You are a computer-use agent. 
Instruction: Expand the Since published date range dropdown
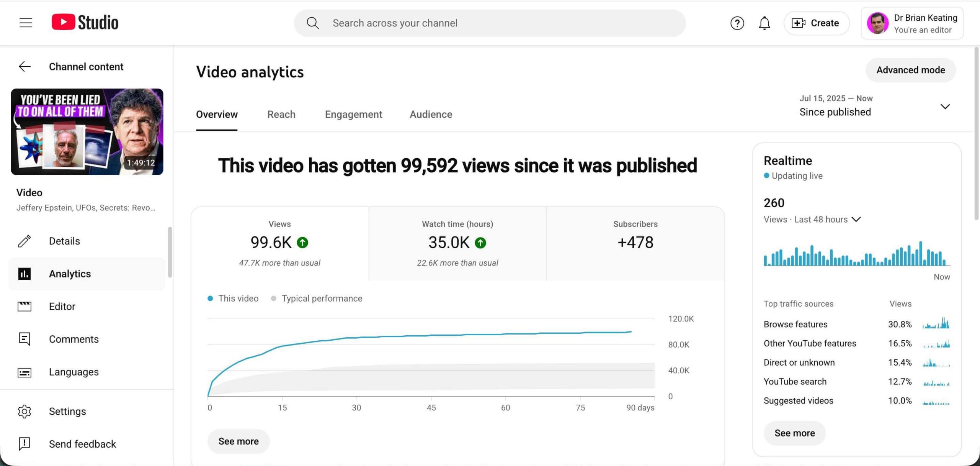(945, 107)
